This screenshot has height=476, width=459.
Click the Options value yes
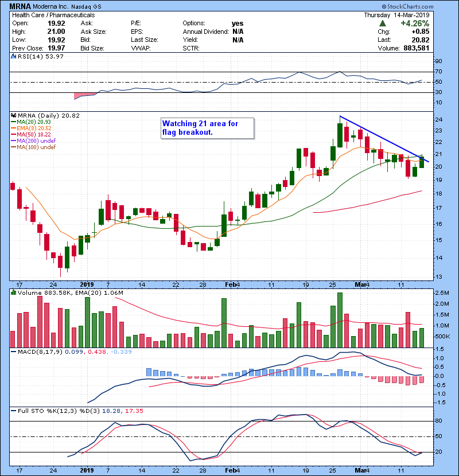[238, 24]
